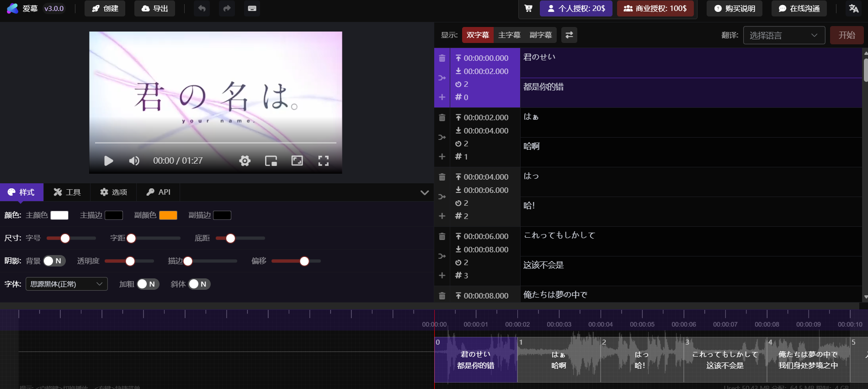The width and height of the screenshot is (868, 389).
Task: Swap main and secondary subtitles icon
Action: (569, 35)
